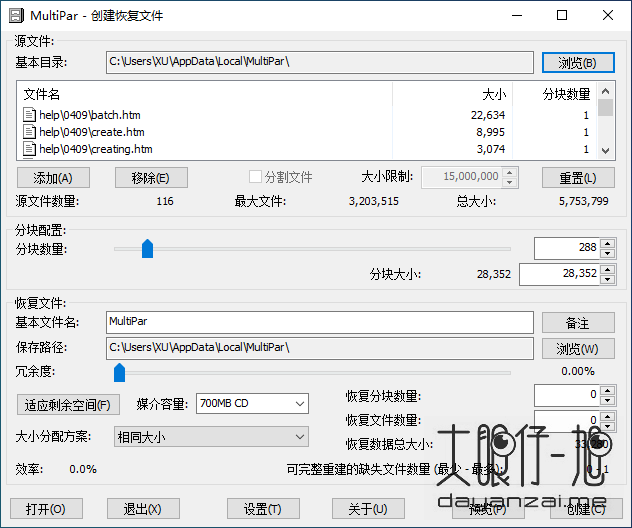Click the size value 3,074
This screenshot has width=632, height=528.
(491, 149)
